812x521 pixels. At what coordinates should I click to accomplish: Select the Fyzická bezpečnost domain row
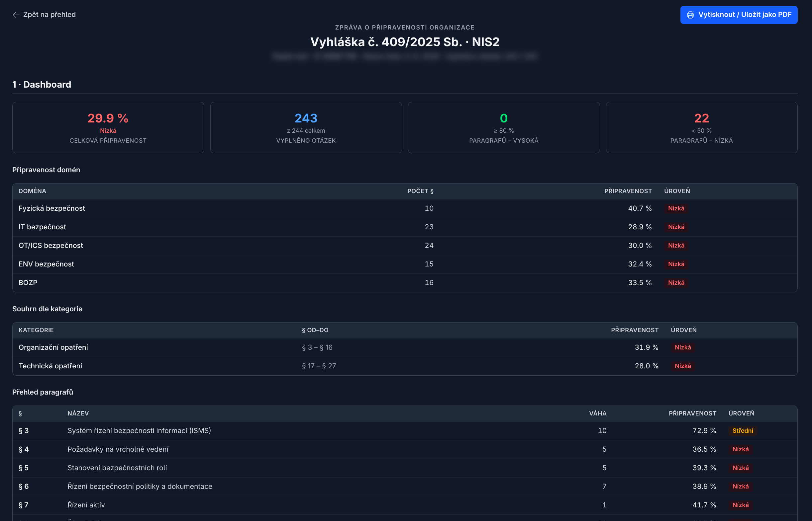(405, 208)
